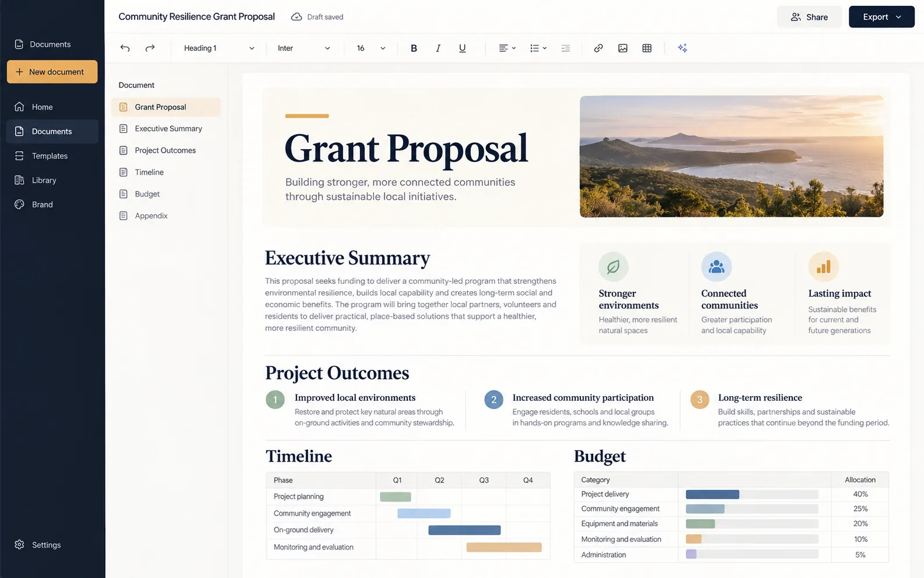Open text alignment options
The height and width of the screenshot is (578, 924).
[507, 48]
